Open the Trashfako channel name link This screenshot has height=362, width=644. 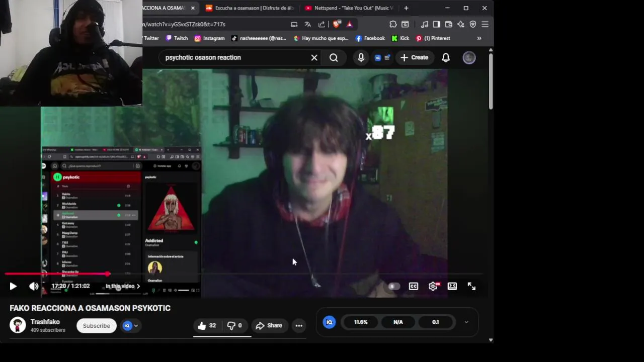pos(45,322)
